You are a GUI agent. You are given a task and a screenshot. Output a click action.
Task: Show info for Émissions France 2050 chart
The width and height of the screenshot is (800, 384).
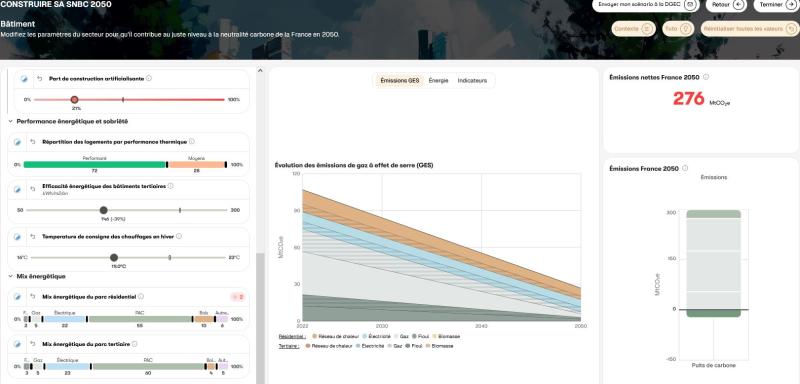tap(685, 168)
